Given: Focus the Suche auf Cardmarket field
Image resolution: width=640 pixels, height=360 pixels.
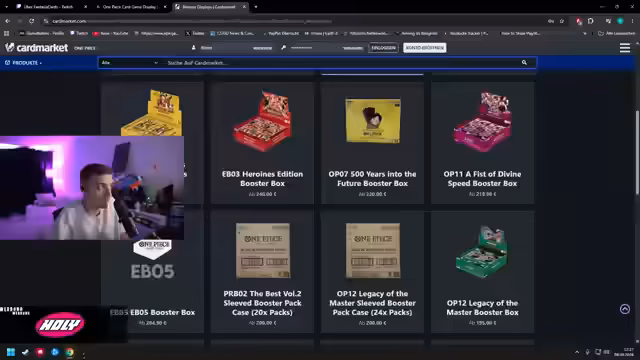Looking at the screenshot, I should [x=341, y=62].
